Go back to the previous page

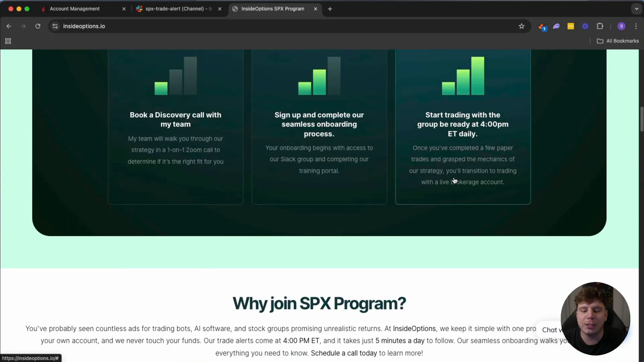point(9,26)
